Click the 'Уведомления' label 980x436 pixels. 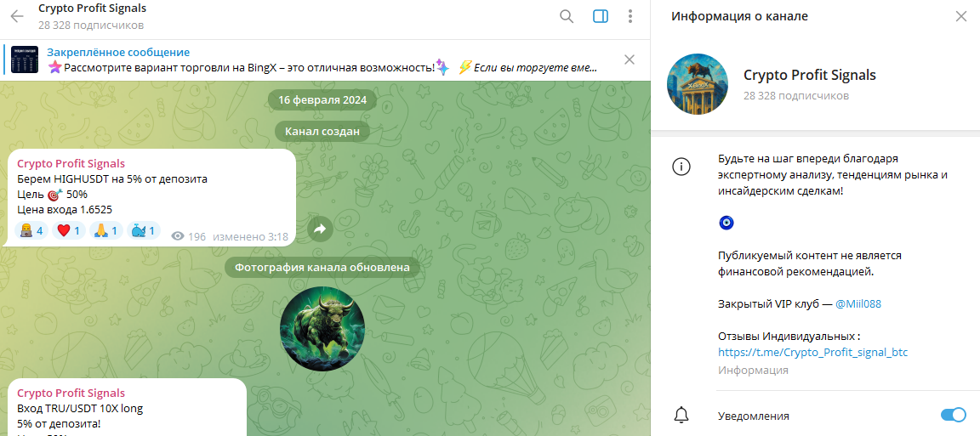[753, 416]
